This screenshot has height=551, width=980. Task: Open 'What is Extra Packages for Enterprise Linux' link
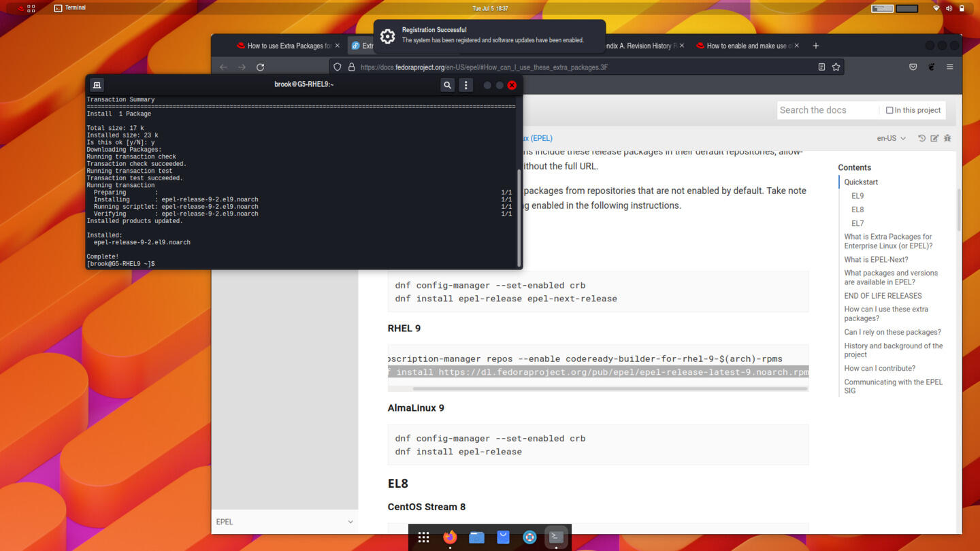[x=888, y=241]
